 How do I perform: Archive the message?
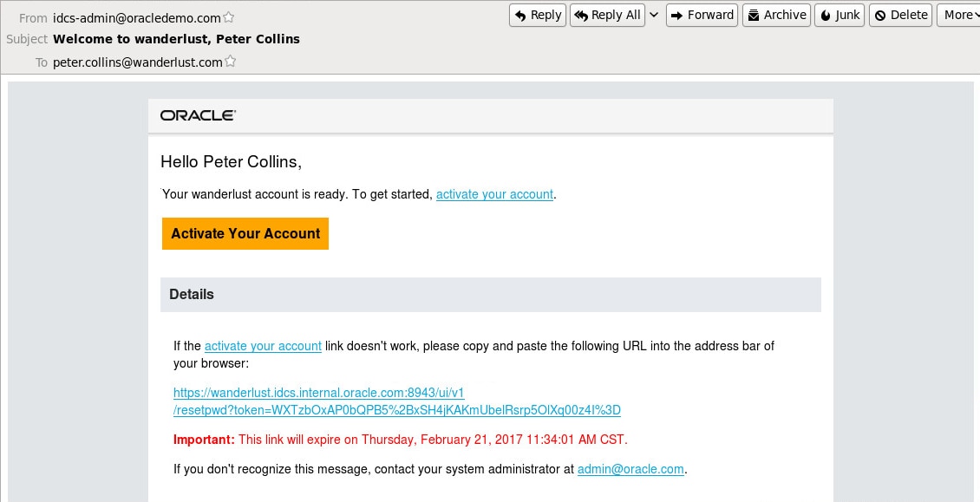click(776, 15)
